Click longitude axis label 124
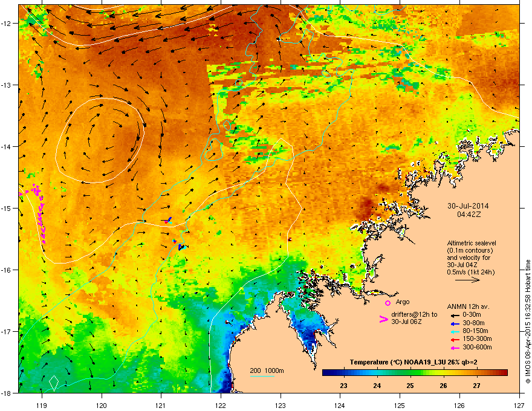The image size is (532, 411). click(340, 405)
